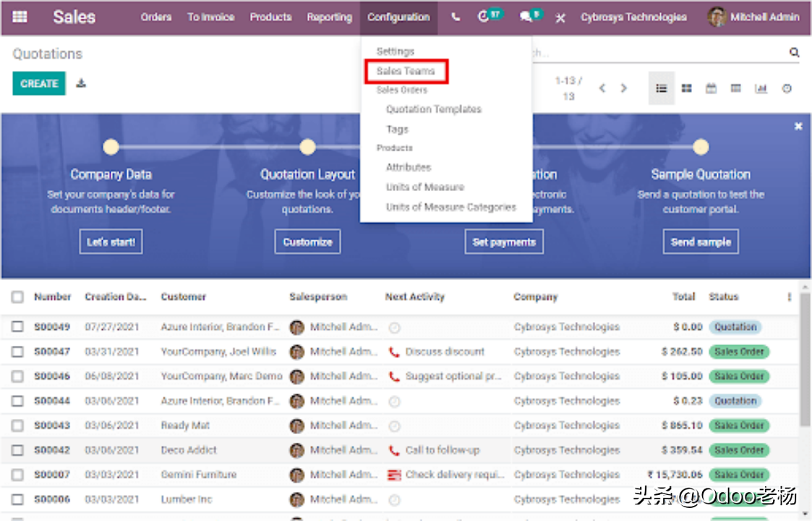Open the Products menu
The image size is (812, 521).
[x=271, y=17]
